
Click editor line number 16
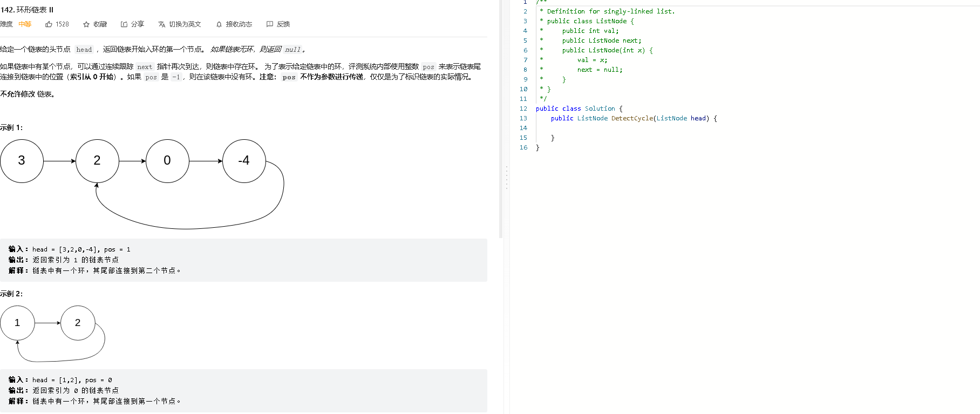523,147
